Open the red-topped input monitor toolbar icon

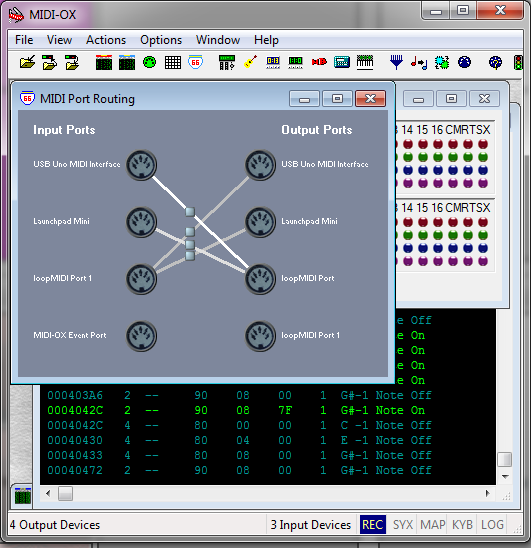(104, 63)
